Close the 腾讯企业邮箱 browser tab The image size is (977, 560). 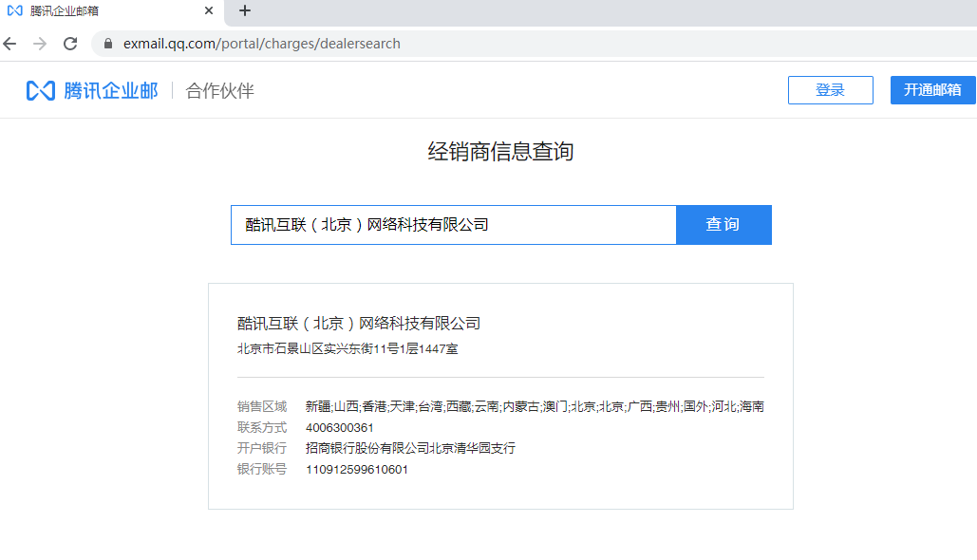[x=209, y=10]
